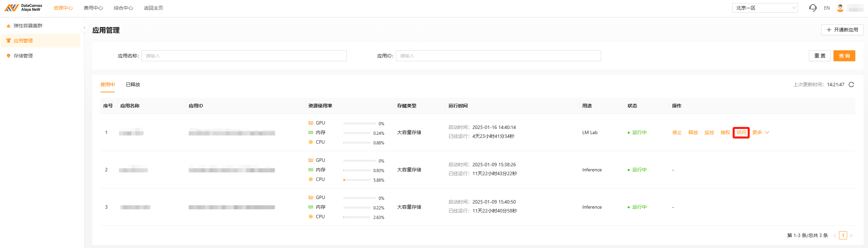Collapse the left sidebar with arrow icon
The width and height of the screenshot is (868, 248).
84,28
